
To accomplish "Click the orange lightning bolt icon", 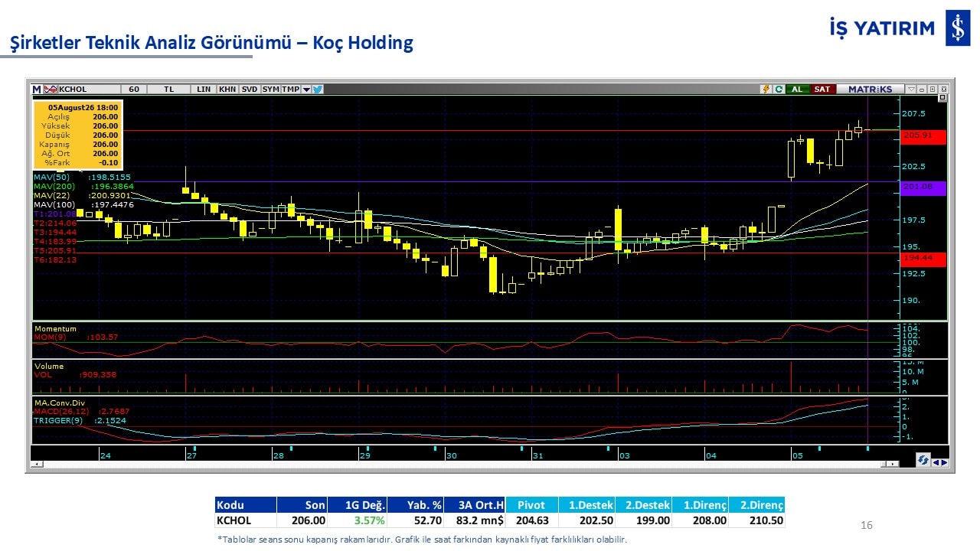I will pos(766,89).
